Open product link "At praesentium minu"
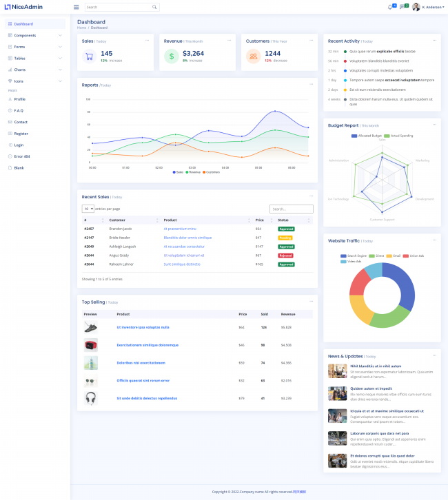This screenshot has width=448, height=500. [180, 229]
